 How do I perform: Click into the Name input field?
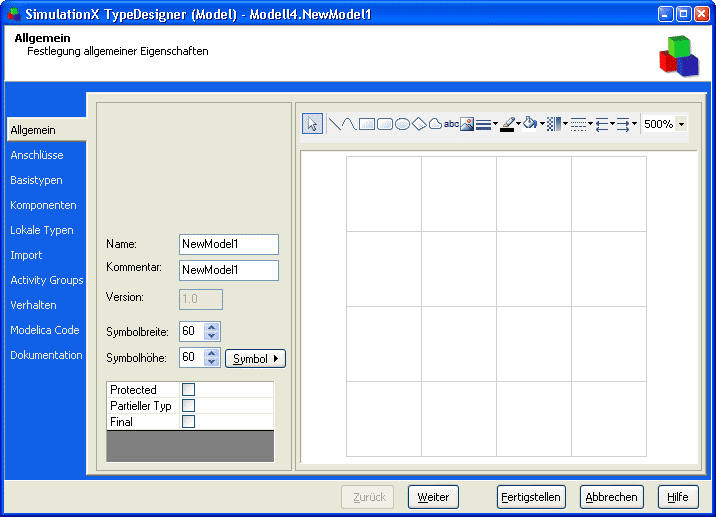pos(228,244)
